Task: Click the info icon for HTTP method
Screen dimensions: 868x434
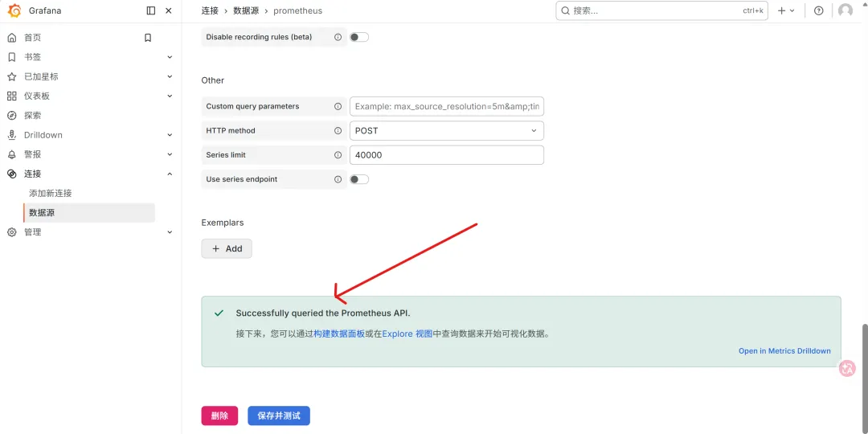Action: pos(338,131)
